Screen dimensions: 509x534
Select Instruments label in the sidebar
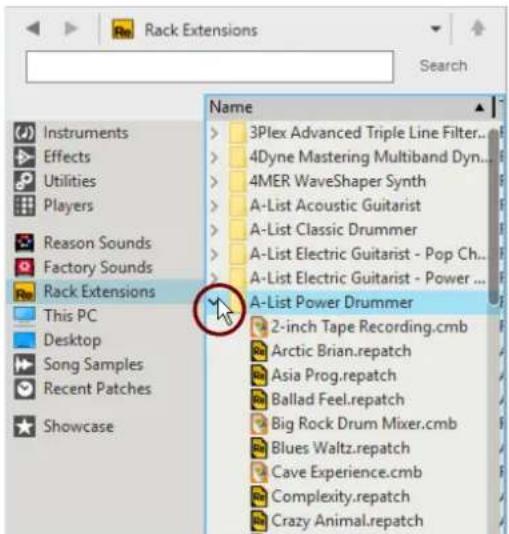(86, 133)
